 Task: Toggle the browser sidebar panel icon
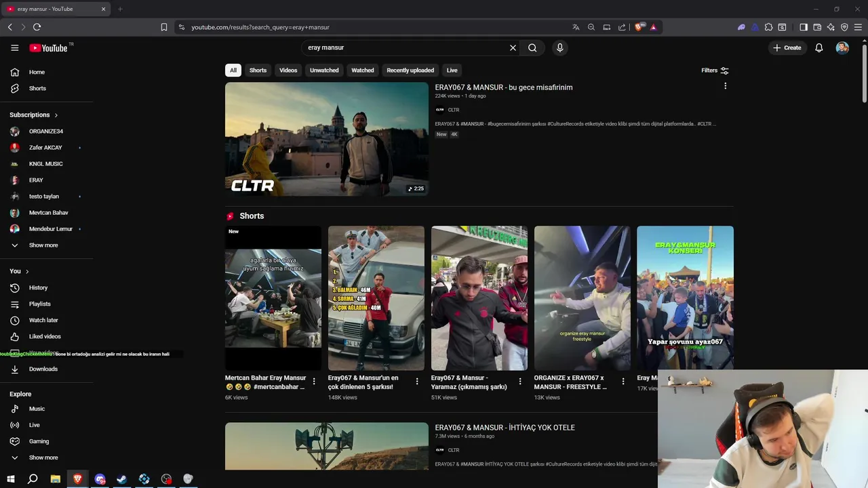pyautogui.click(x=804, y=27)
